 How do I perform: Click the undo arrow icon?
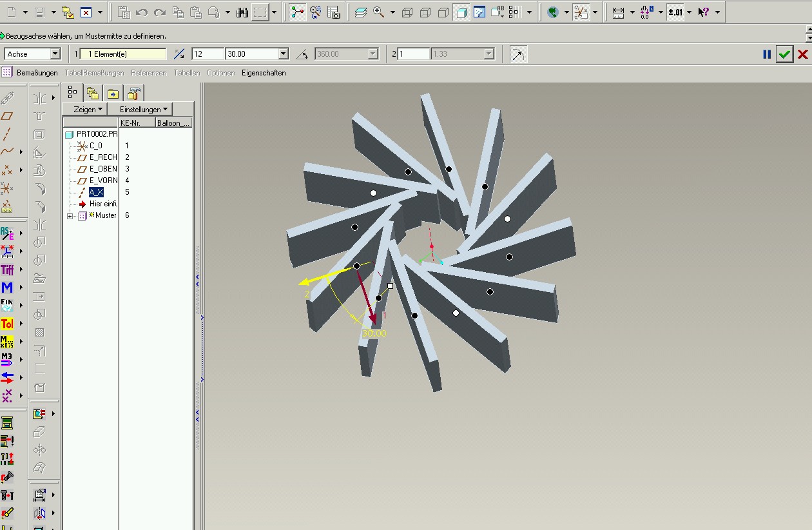coord(142,12)
